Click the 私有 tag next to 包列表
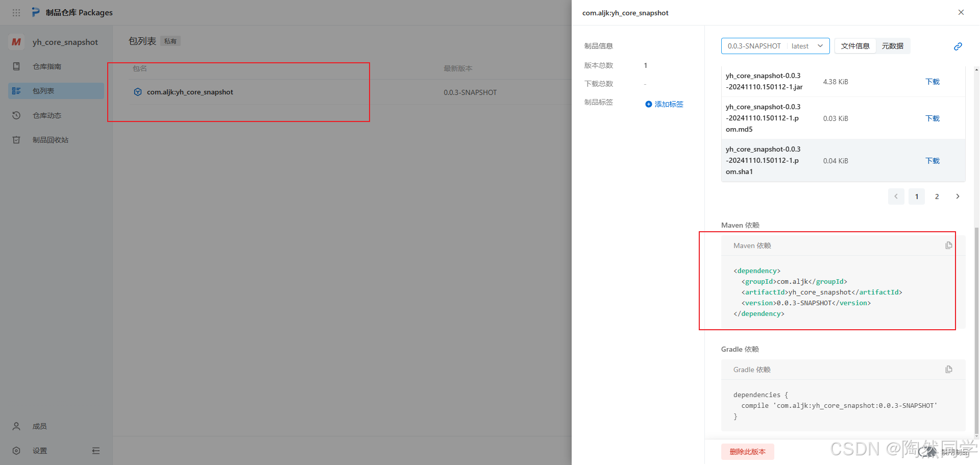The image size is (980, 465). [x=170, y=41]
